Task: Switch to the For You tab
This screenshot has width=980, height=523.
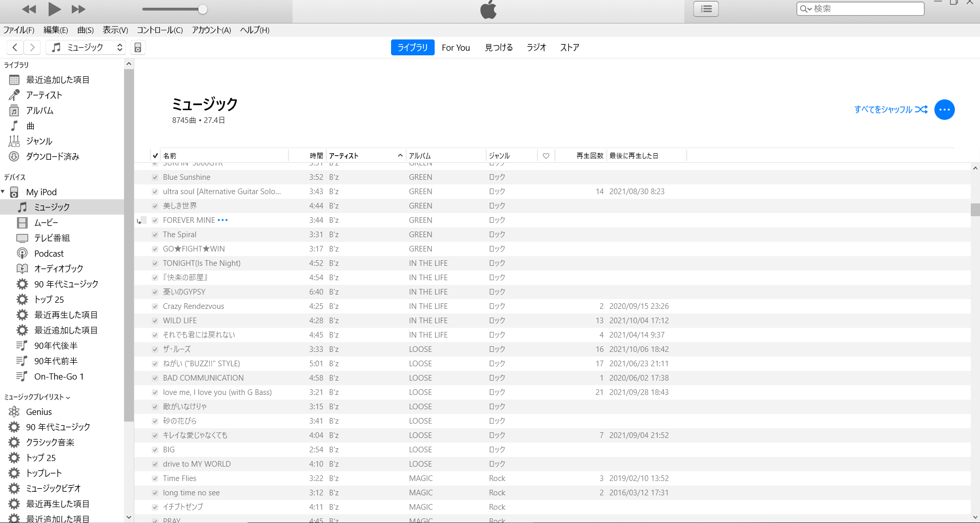Action: 456,47
